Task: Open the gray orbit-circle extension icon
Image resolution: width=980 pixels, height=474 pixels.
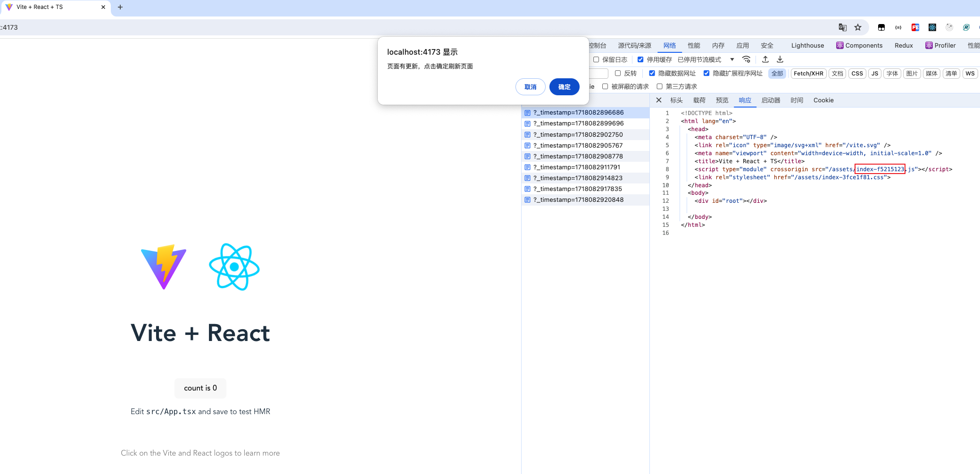Action: tap(949, 27)
